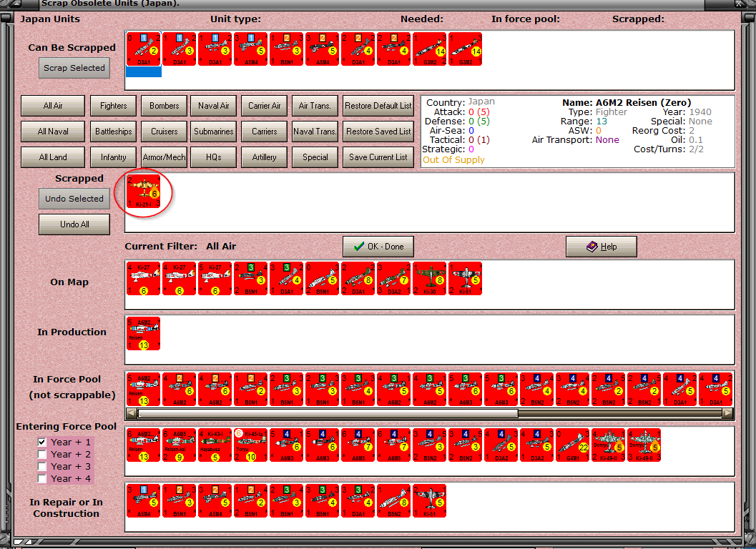Select the B5N1 with green 3 badge On Map

click(251, 279)
